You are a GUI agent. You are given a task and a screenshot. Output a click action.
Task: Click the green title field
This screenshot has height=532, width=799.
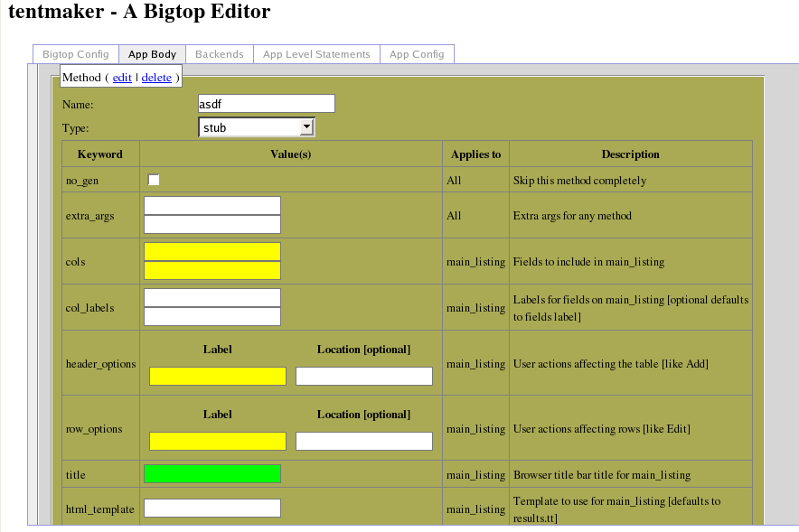click(212, 474)
